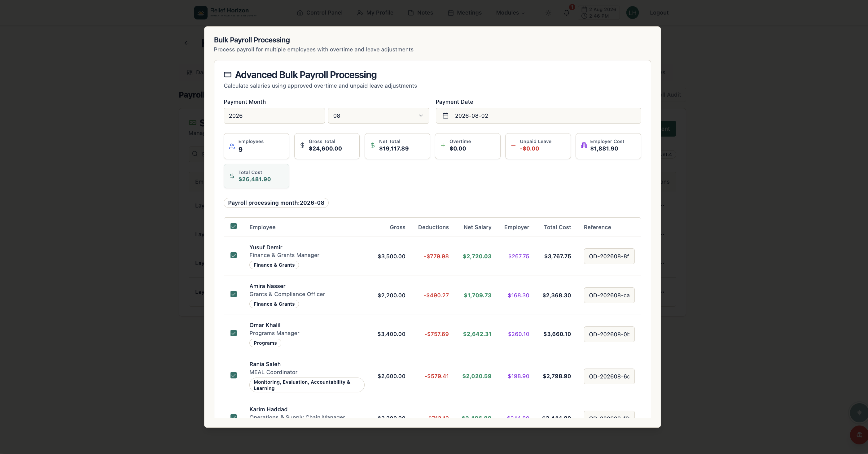Click Omar Khalil's total cost $3,660.10
Viewport: 868px width, 454px height.
[557, 334]
